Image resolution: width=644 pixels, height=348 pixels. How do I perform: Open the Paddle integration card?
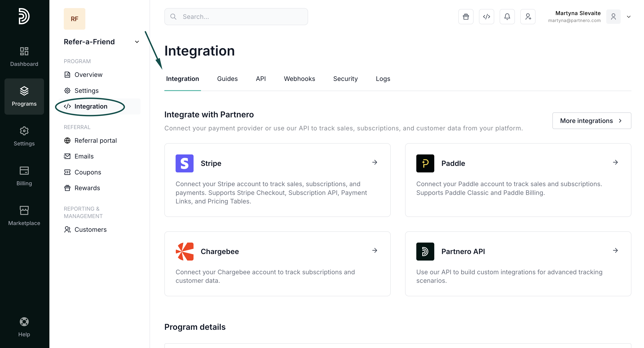[518, 180]
